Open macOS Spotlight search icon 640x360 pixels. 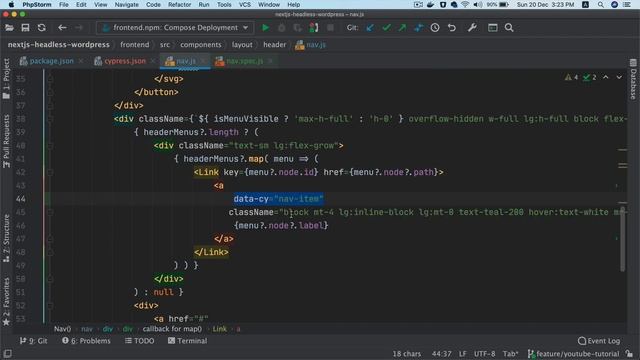click(600, 4)
